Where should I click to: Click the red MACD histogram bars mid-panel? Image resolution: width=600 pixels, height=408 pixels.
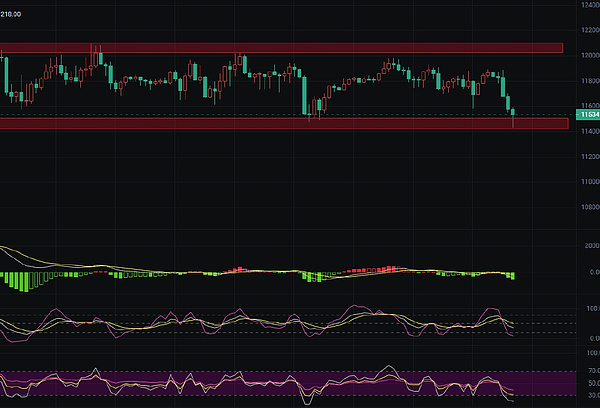point(236,269)
